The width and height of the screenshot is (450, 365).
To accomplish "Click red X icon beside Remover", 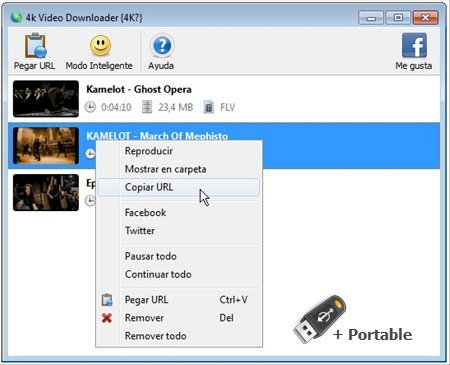I will click(107, 318).
